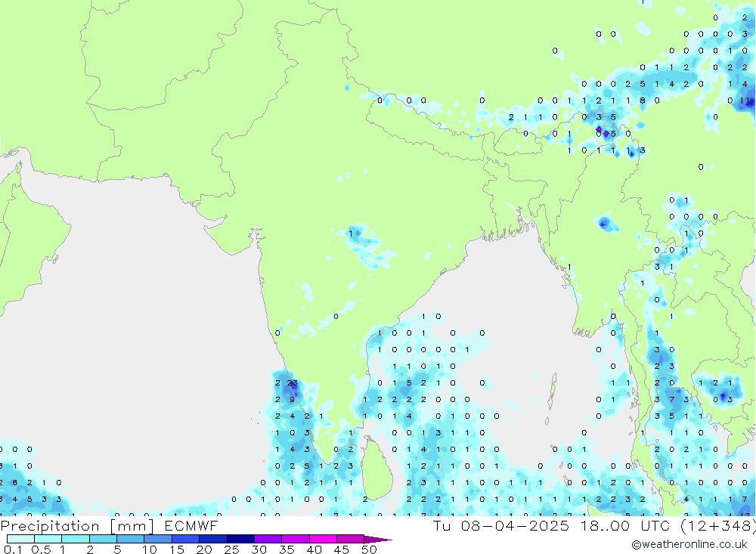Viewport: 756px width, 554px height.
Task: Select the 2–5 mm legend color
Action: click(x=103, y=539)
